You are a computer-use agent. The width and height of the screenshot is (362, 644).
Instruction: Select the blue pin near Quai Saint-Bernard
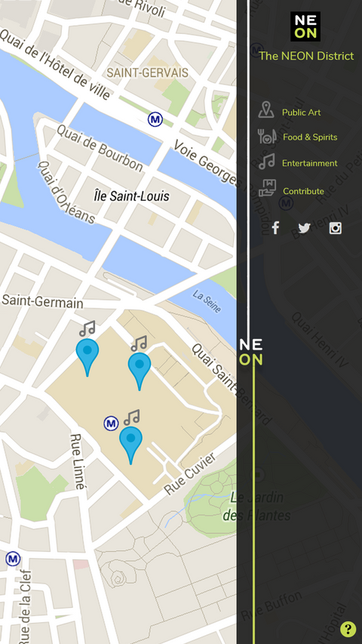tap(140, 371)
